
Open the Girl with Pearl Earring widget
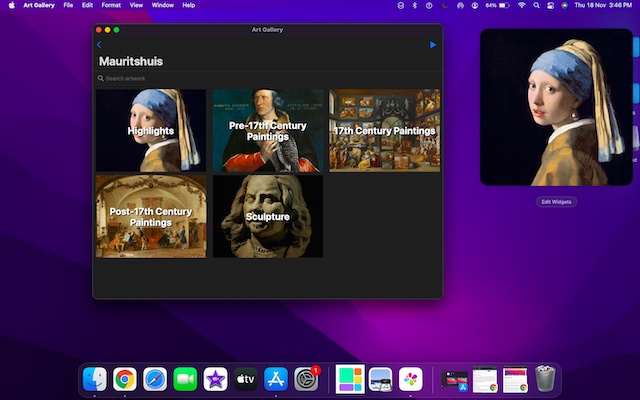[x=556, y=107]
